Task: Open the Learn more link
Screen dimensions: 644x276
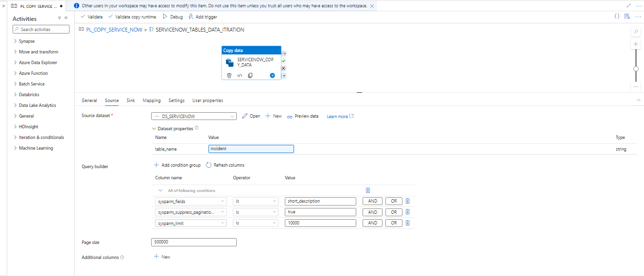Action: [340, 117]
